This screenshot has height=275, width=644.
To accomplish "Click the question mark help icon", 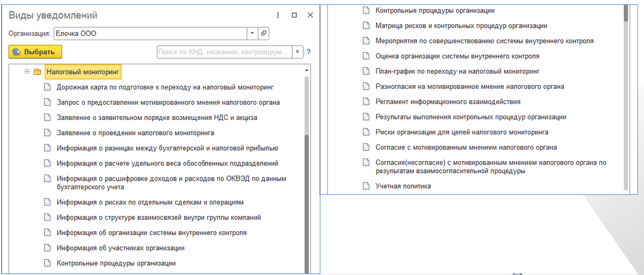I will [x=309, y=52].
